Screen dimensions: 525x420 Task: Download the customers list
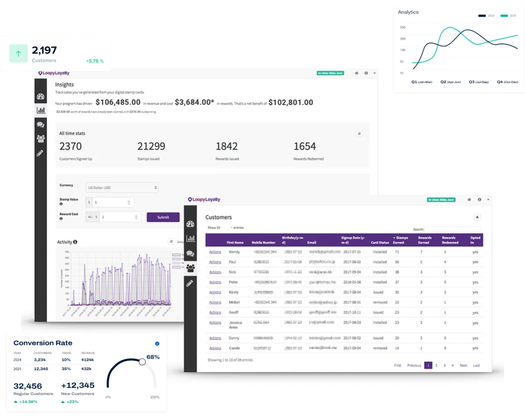coord(477,217)
